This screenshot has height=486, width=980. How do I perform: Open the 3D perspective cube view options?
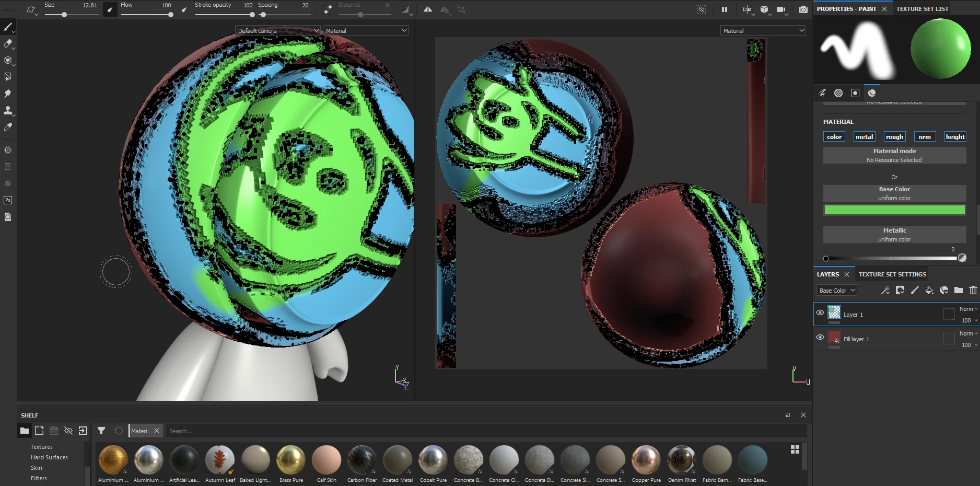click(x=764, y=9)
